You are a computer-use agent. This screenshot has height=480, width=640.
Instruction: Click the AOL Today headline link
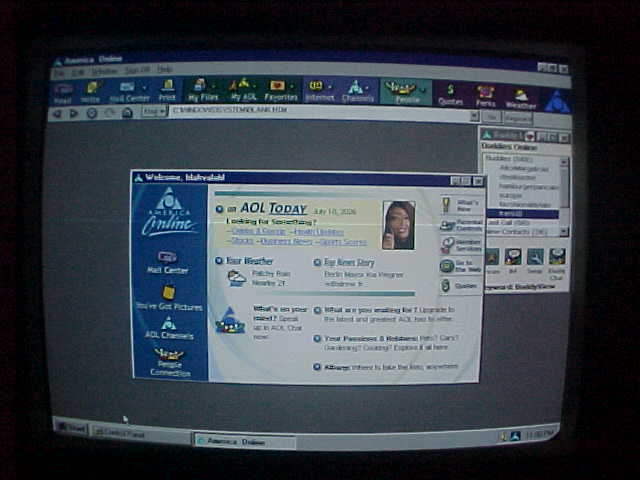[x=273, y=208]
